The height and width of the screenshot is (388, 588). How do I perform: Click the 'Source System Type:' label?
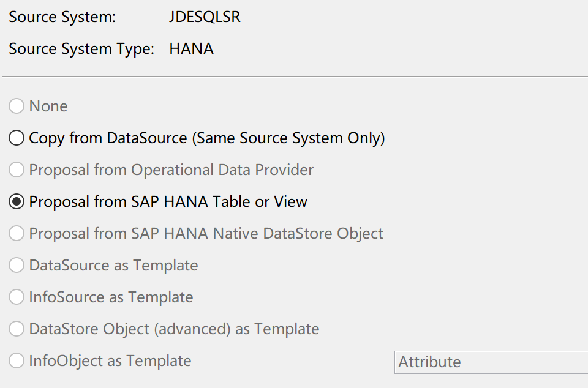click(x=81, y=49)
